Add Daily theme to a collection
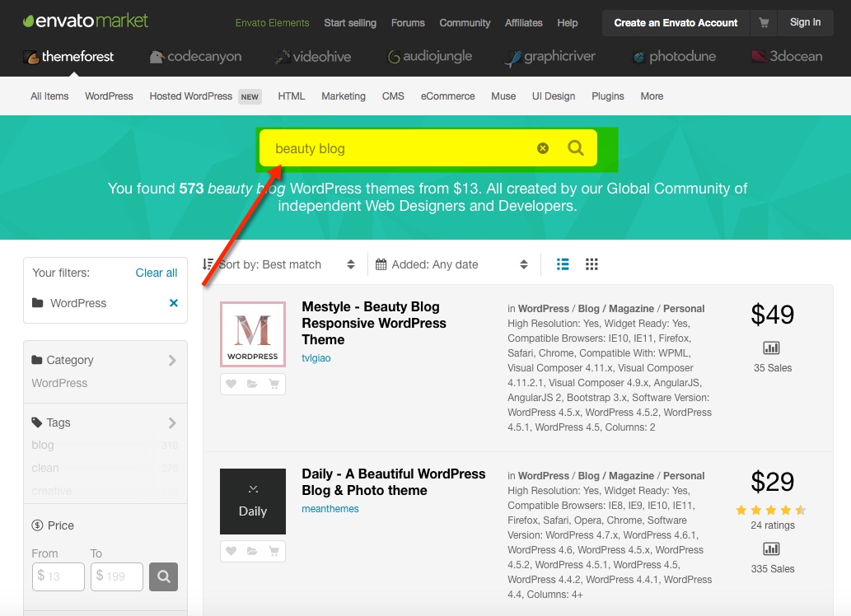The height and width of the screenshot is (616, 851). (252, 551)
